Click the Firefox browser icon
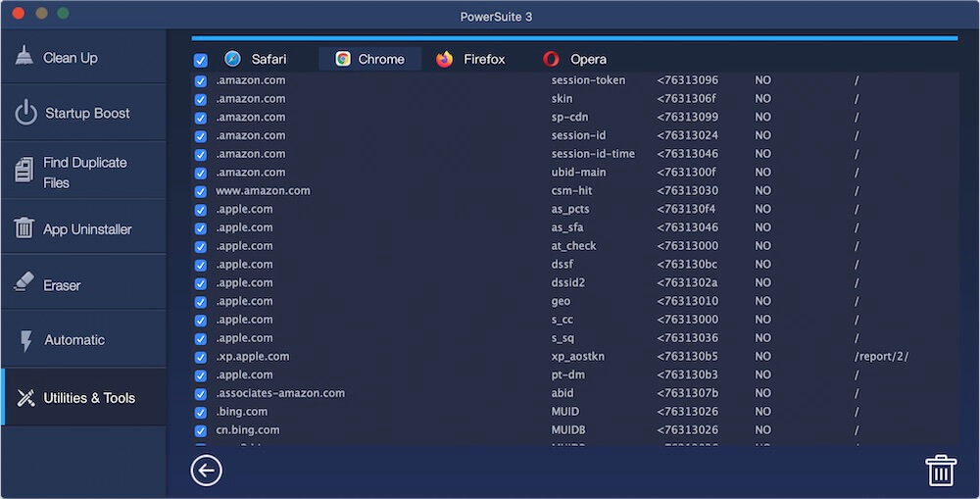The height and width of the screenshot is (499, 980). coord(444,59)
